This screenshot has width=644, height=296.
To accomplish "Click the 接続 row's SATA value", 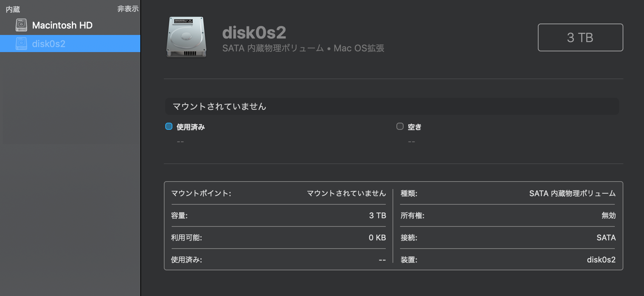I will (606, 238).
